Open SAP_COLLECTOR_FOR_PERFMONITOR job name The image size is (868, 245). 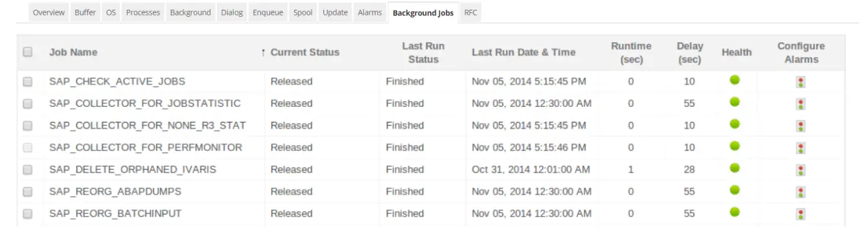point(146,148)
